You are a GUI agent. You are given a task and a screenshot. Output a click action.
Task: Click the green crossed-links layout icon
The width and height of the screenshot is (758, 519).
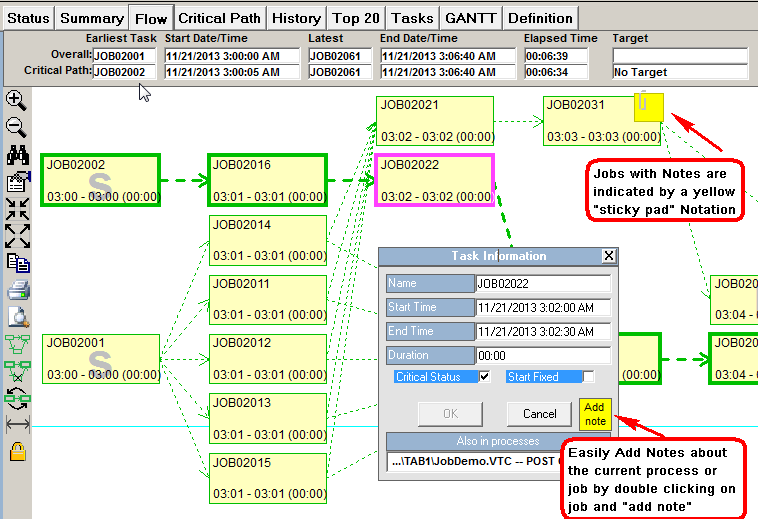pos(17,371)
